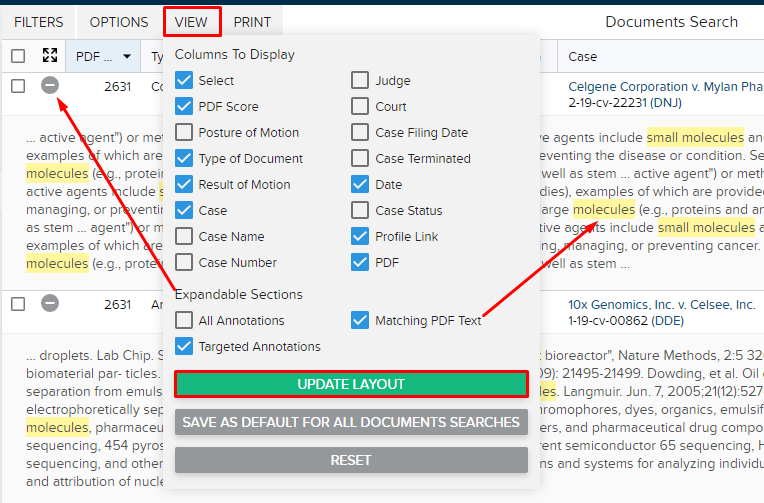Toggle the Matching PDF Text section
The height and width of the screenshot is (503, 764).
[360, 320]
